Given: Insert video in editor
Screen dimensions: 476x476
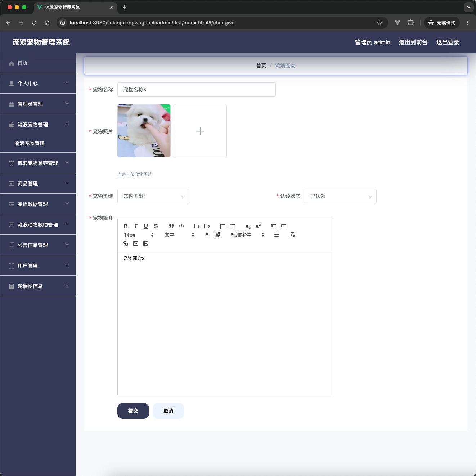Looking at the screenshot, I should [x=146, y=243].
